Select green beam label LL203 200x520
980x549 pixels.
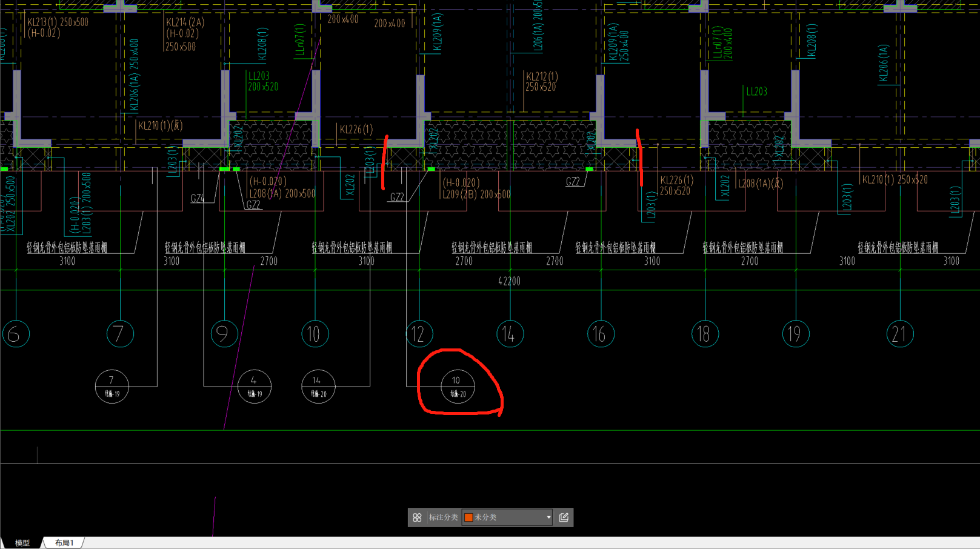pos(262,82)
